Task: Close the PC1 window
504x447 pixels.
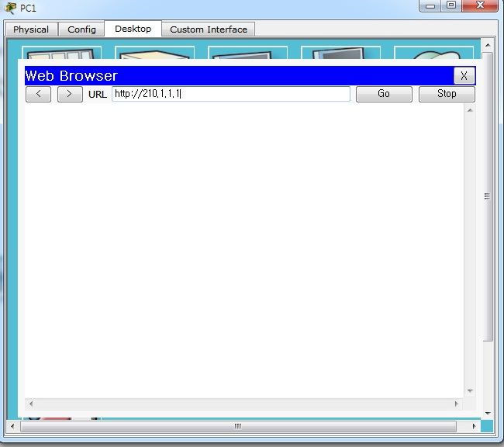Action: 480,5
